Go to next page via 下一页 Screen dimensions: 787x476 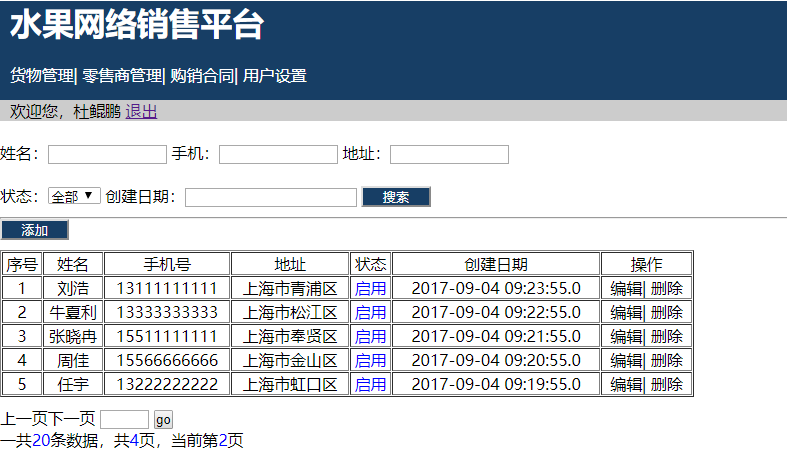(72, 418)
